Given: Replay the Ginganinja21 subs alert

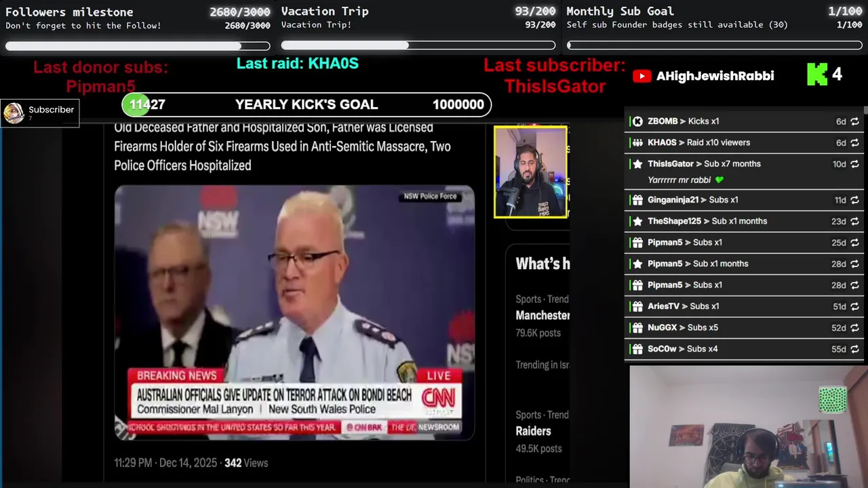Looking at the screenshot, I should pos(854,200).
